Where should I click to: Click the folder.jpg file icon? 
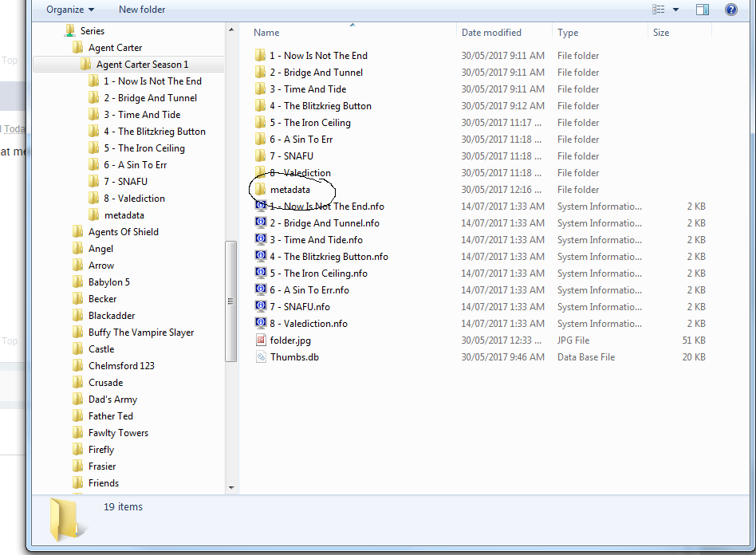[260, 340]
